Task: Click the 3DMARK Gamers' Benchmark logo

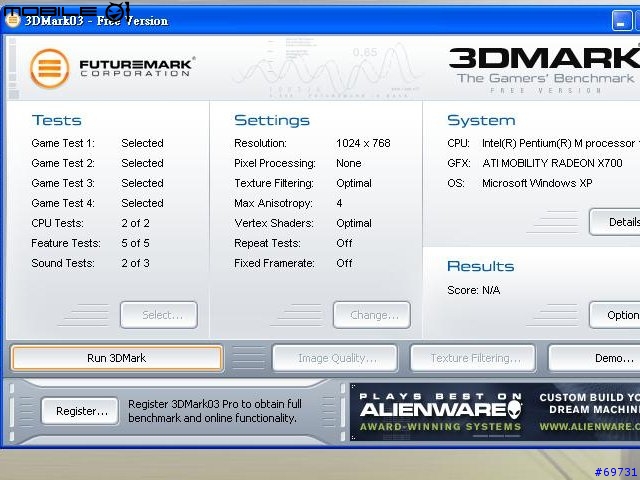Action: pyautogui.click(x=544, y=70)
